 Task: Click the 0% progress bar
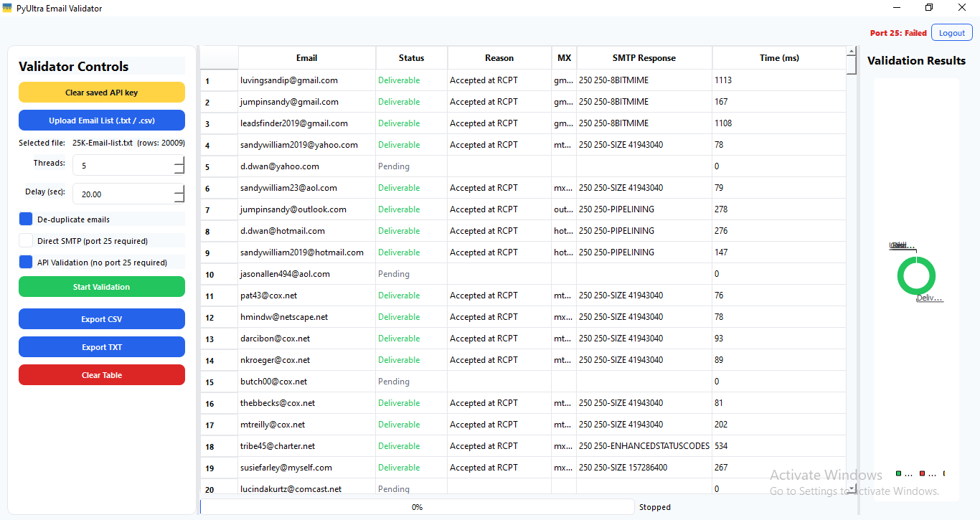(418, 506)
